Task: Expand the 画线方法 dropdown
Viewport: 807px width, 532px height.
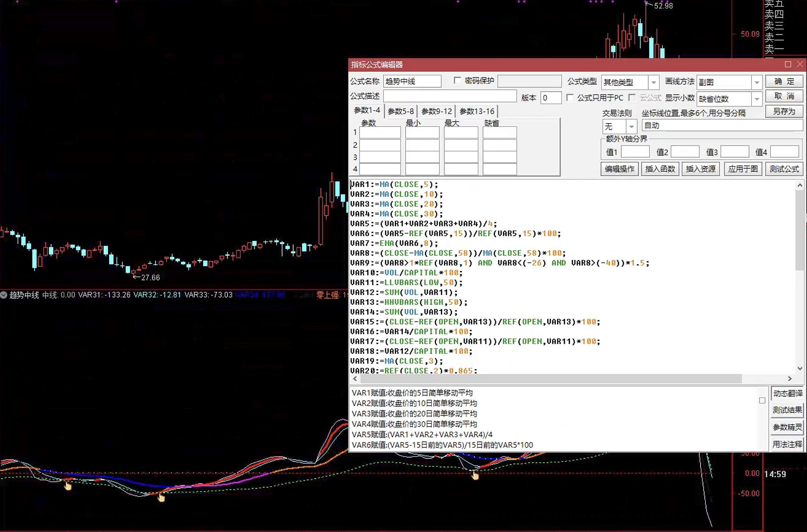Action: point(757,82)
